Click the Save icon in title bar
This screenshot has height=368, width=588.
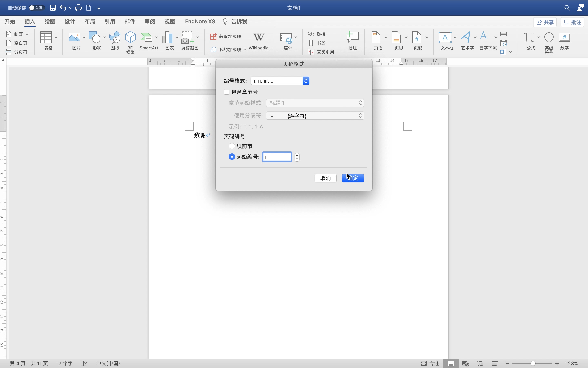(52, 8)
